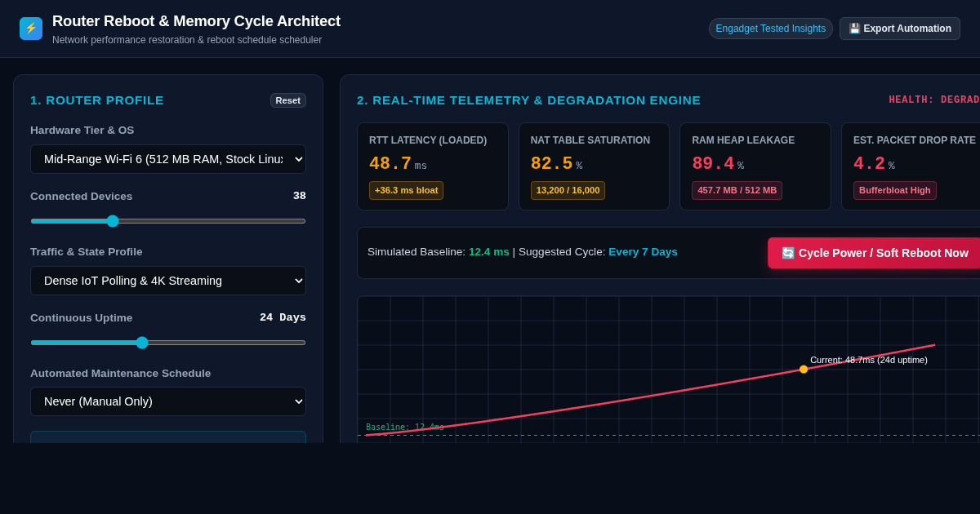
Task: Click the lightning bolt app logo
Action: (x=31, y=29)
